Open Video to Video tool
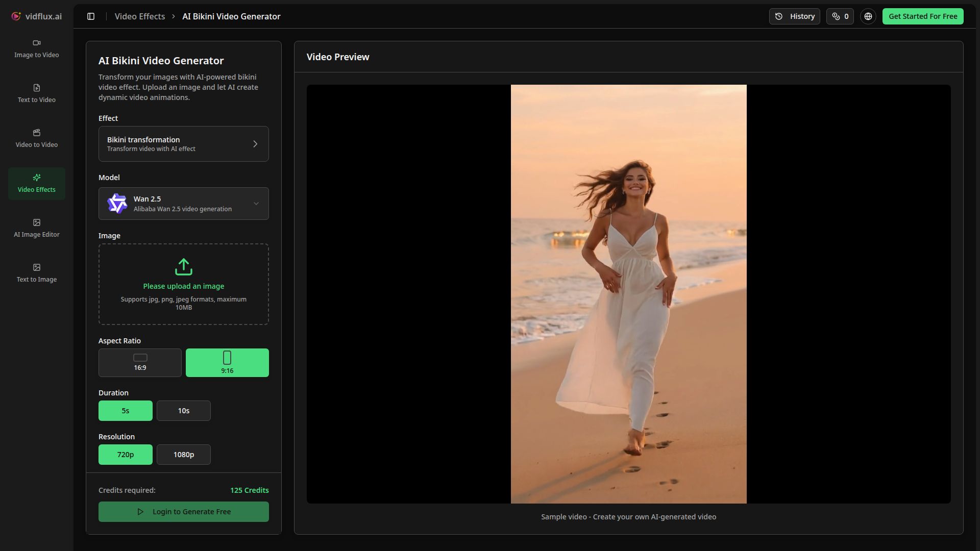 37,139
